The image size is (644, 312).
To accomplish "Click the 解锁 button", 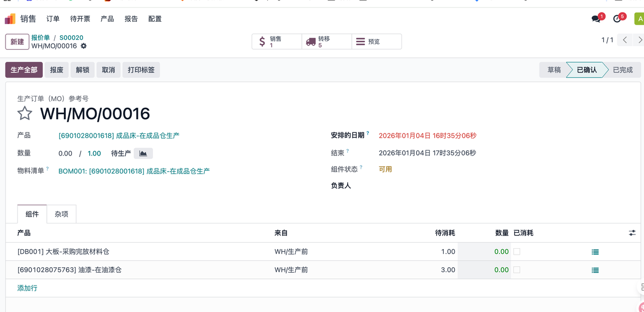I will 83,70.
